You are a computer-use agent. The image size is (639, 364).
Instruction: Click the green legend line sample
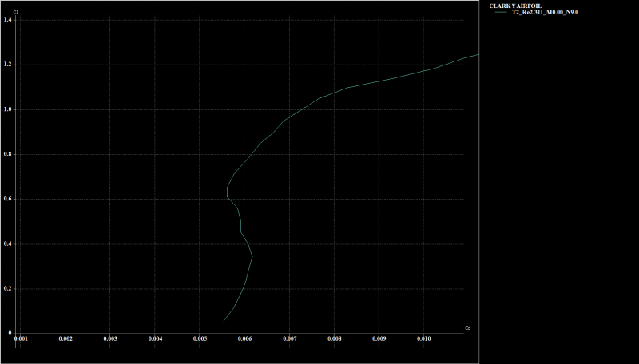501,13
